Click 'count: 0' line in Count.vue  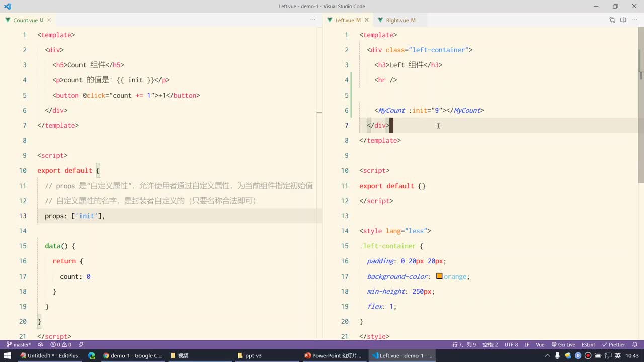75,276
